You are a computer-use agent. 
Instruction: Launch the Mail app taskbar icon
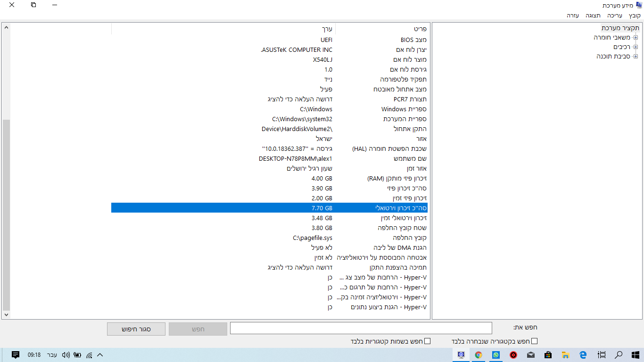pos(530,355)
